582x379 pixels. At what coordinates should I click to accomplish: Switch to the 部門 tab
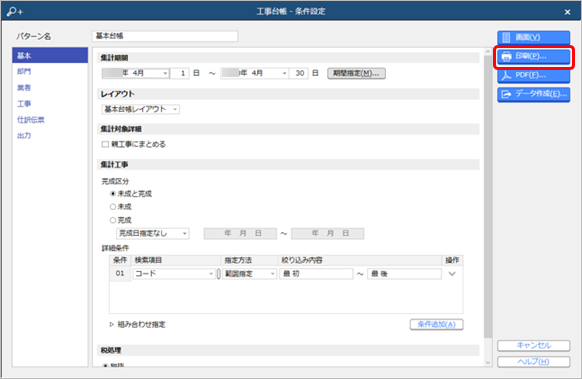pos(24,71)
